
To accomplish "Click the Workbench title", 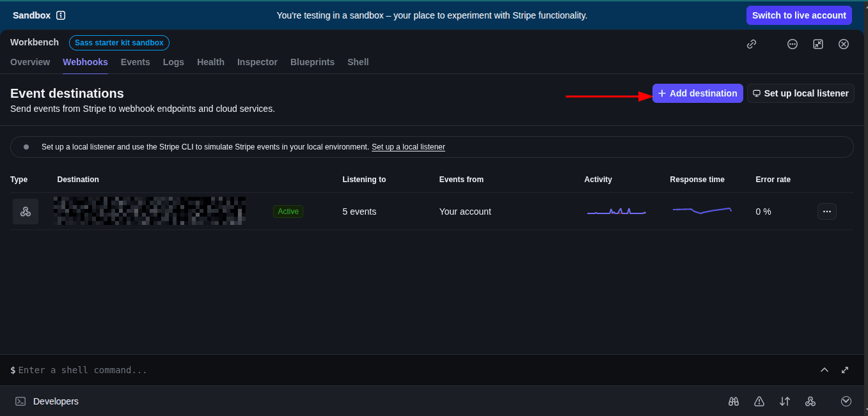I will coord(35,42).
